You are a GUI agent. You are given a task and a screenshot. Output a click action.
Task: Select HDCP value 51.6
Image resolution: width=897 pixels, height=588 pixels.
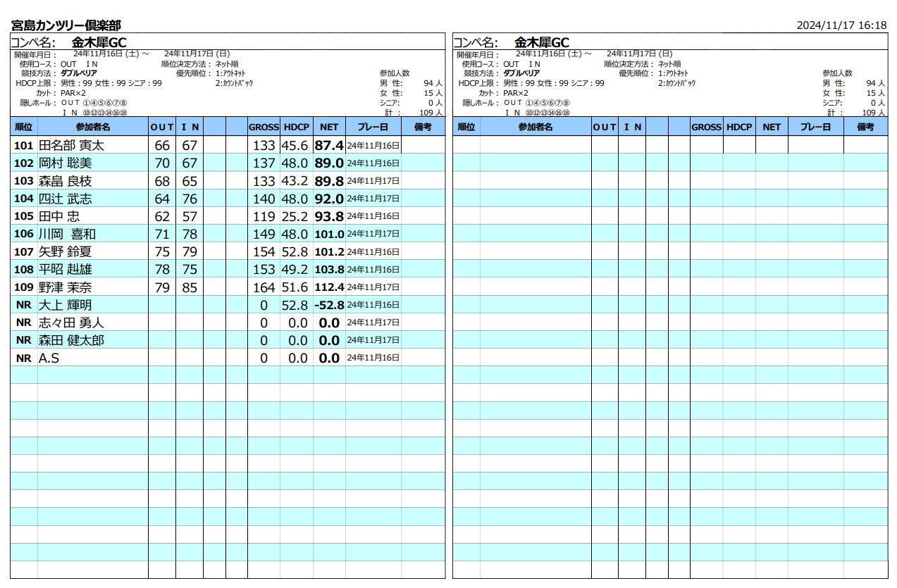[x=295, y=287]
